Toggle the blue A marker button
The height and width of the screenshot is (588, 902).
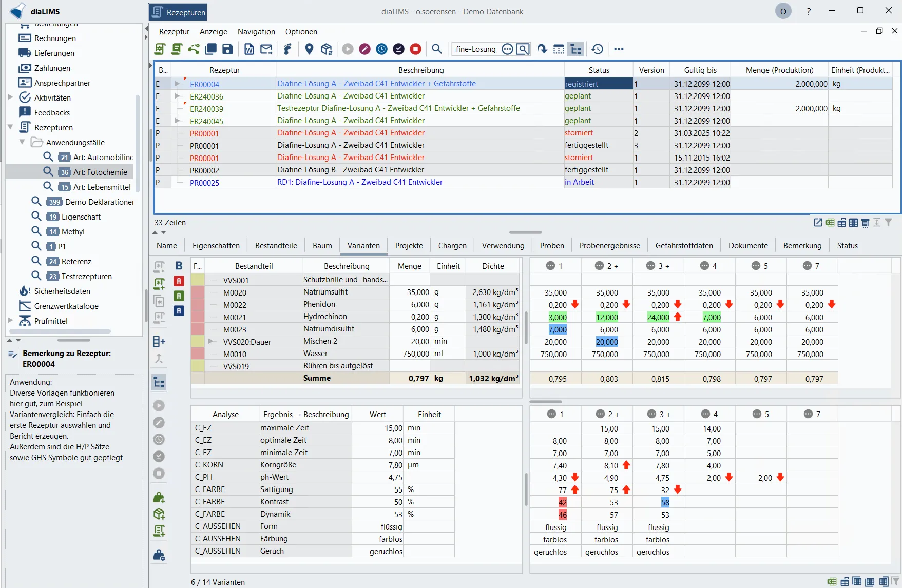(179, 310)
